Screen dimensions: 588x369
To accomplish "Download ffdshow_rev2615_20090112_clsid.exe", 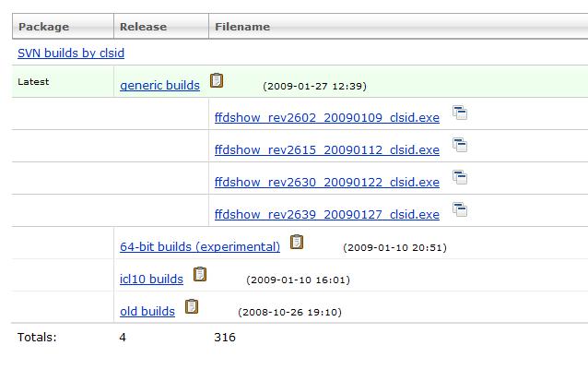I will pyautogui.click(x=327, y=150).
